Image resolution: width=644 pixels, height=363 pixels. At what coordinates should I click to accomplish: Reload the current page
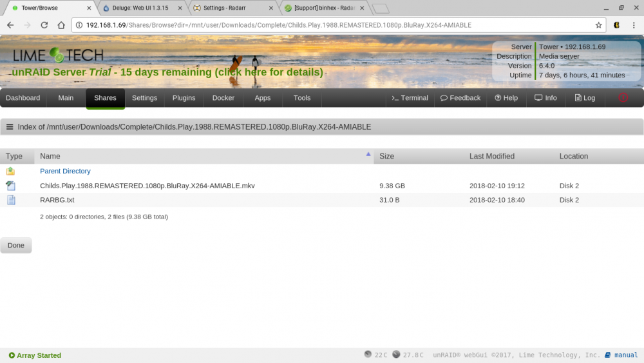point(44,25)
